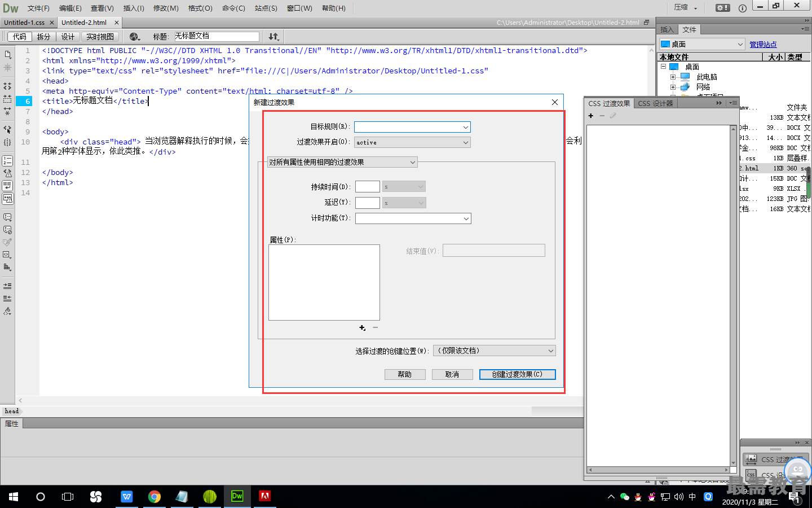Expand the 网络 tree node
Viewport: 812px width, 508px height.
point(673,87)
